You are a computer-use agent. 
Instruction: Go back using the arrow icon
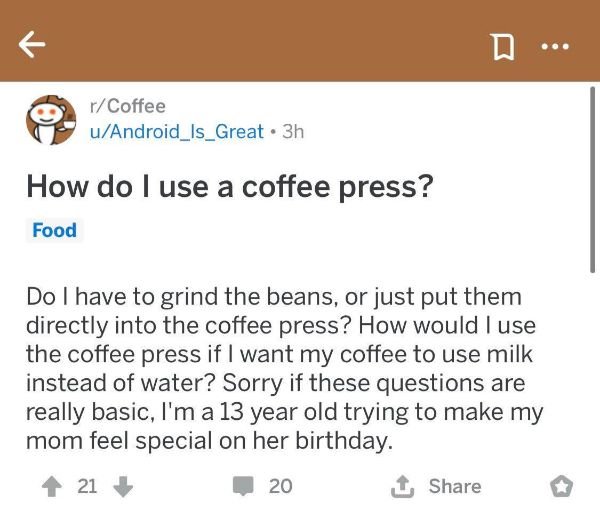coord(32,44)
